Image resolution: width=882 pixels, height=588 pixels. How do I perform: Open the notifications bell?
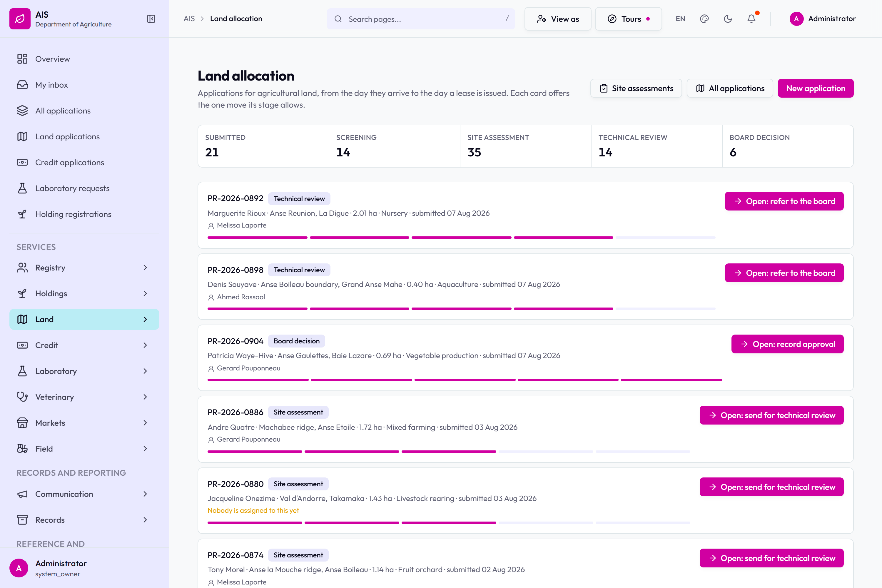[751, 19]
